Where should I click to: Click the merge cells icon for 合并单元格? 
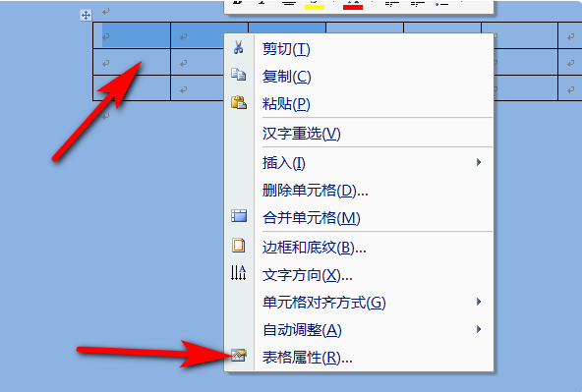pyautogui.click(x=239, y=216)
